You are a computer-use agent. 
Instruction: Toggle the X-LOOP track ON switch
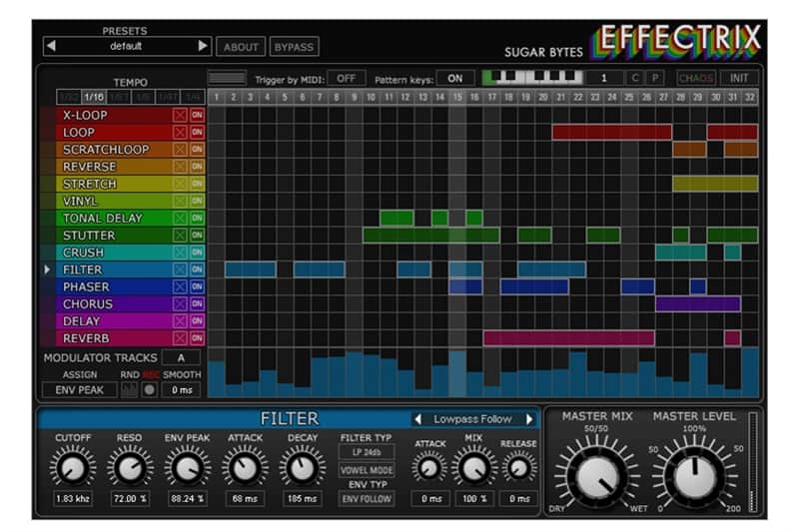[x=197, y=115]
